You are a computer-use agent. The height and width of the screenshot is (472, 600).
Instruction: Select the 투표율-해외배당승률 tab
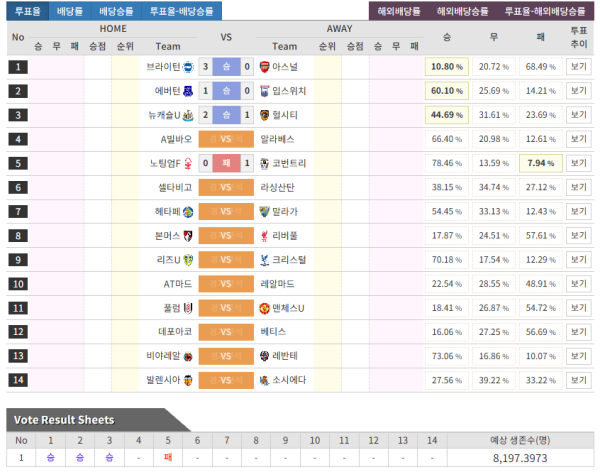(x=545, y=11)
